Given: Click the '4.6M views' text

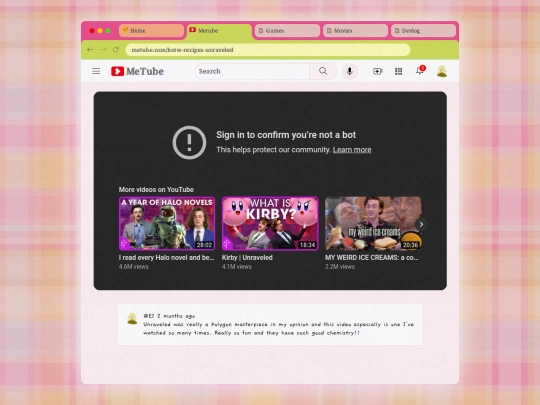Looking at the screenshot, I should click(134, 267).
